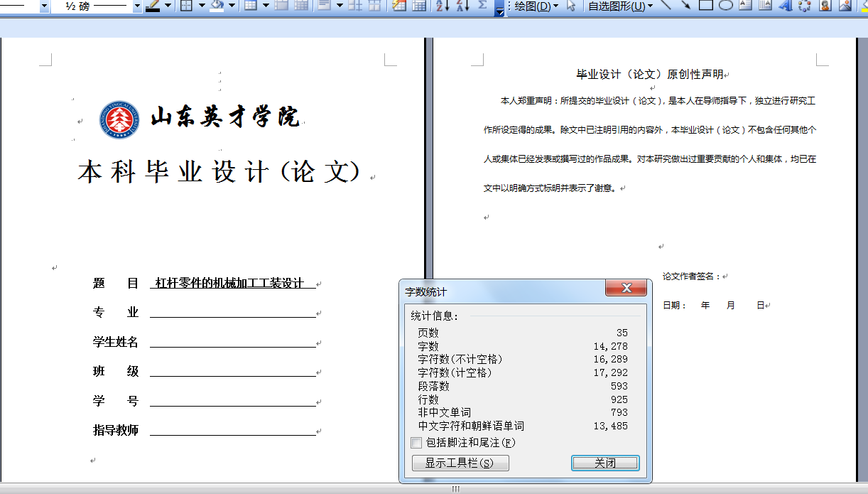Select the Arrow drawing tool
868x494 pixels.
[x=685, y=6]
